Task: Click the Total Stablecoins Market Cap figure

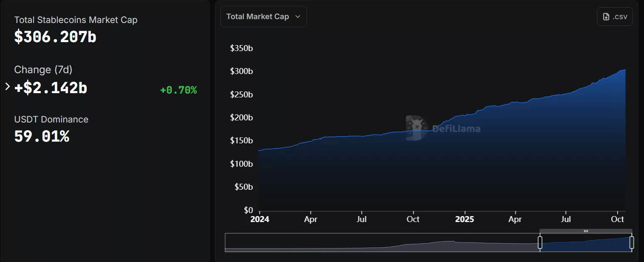Action: point(55,37)
